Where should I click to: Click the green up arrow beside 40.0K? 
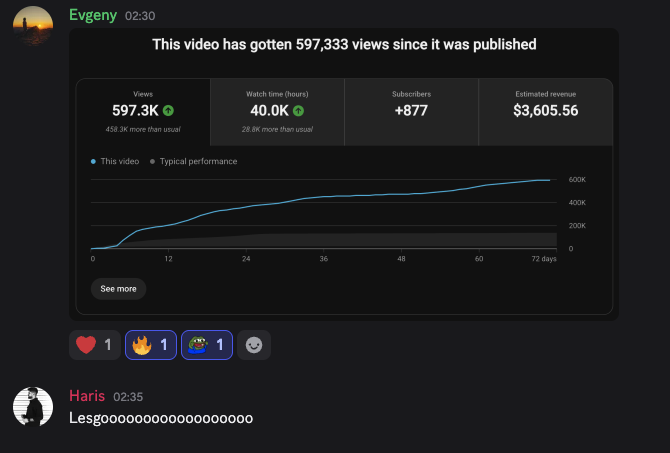tap(298, 111)
